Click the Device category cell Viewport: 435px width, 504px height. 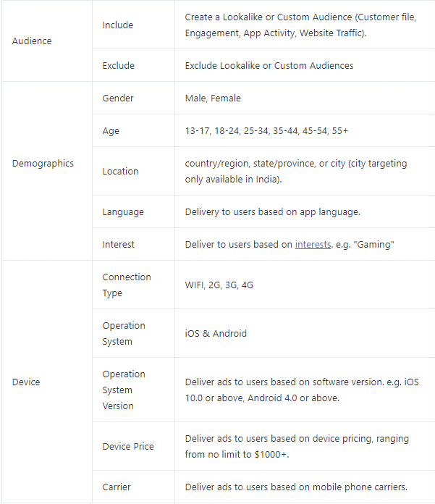click(26, 382)
